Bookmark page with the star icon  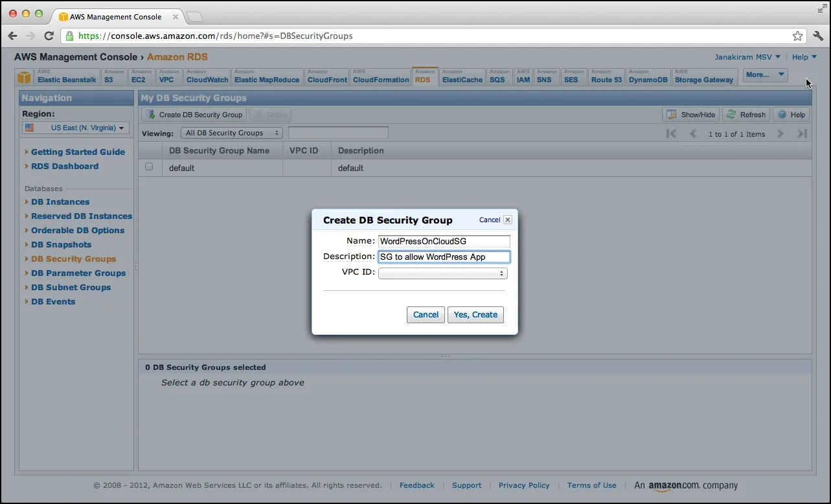pos(797,36)
